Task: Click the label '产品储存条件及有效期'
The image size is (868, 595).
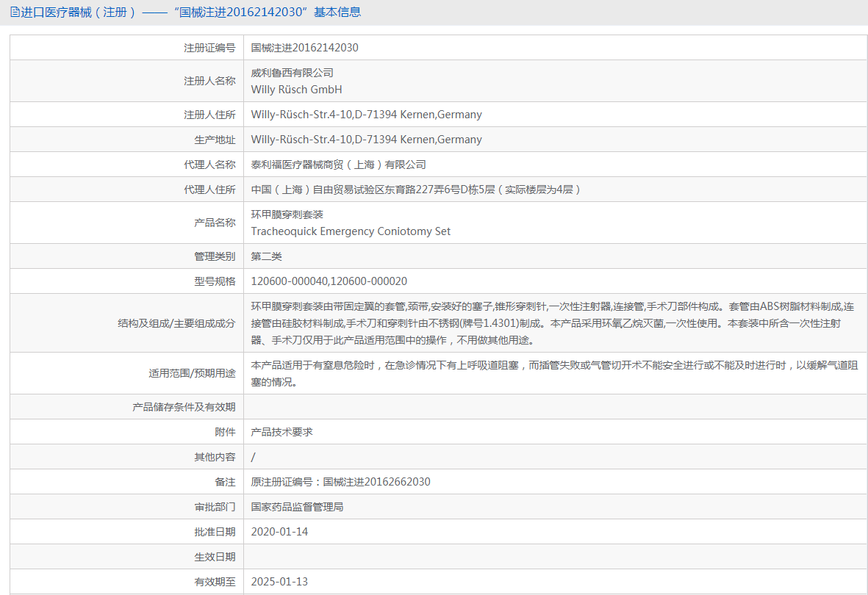Action: (x=184, y=407)
